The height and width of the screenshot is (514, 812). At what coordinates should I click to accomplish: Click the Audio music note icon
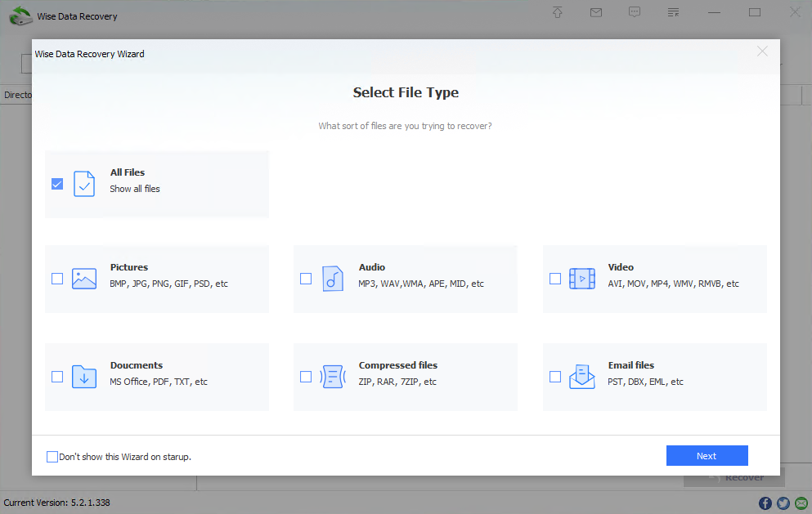[x=333, y=279]
